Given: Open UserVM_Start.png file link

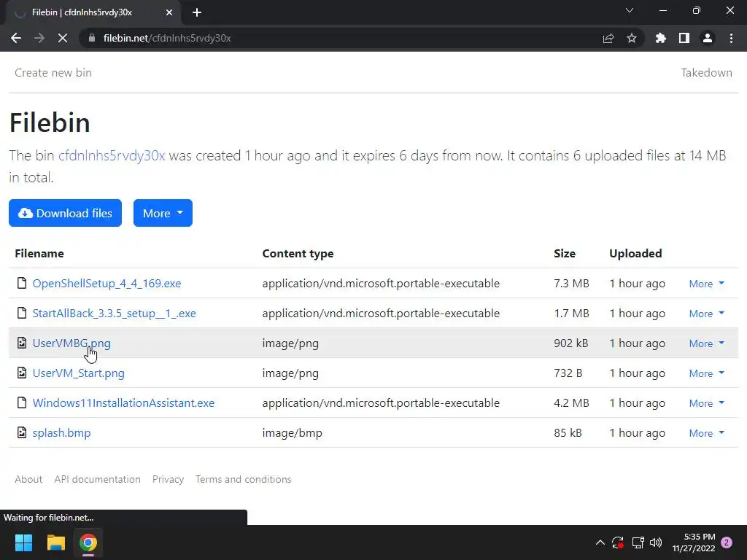Looking at the screenshot, I should [79, 373].
